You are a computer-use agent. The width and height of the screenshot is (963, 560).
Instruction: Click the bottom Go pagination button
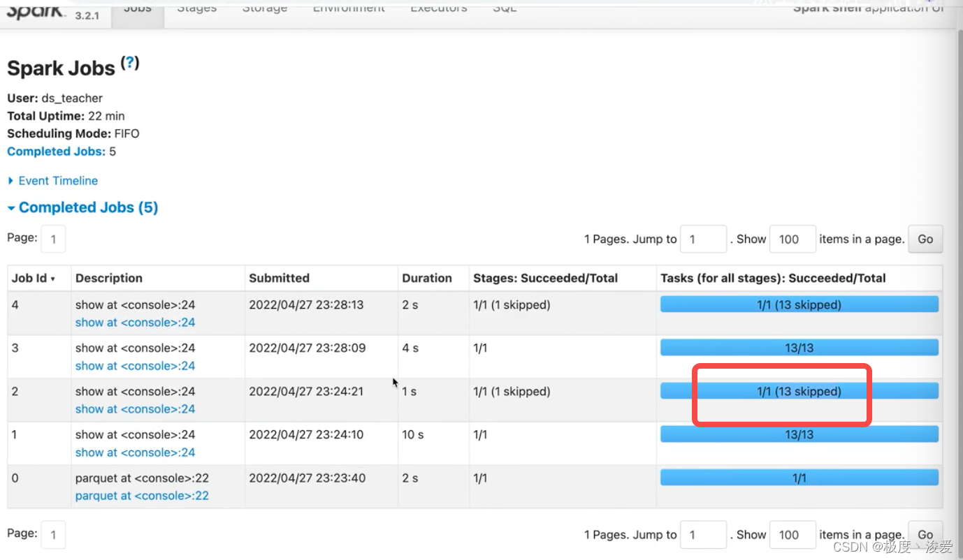click(925, 534)
